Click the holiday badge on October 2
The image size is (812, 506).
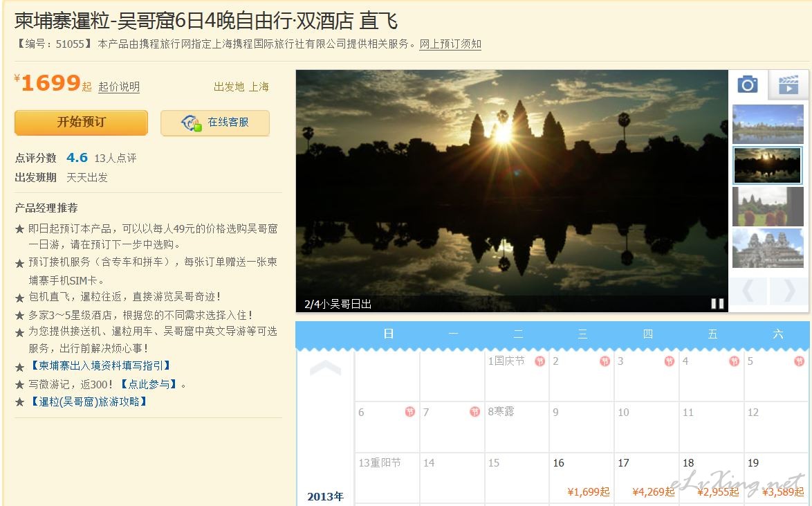[x=605, y=361]
